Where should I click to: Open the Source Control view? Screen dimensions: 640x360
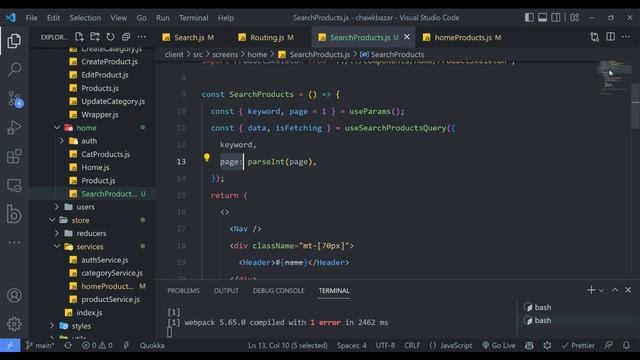click(15, 99)
